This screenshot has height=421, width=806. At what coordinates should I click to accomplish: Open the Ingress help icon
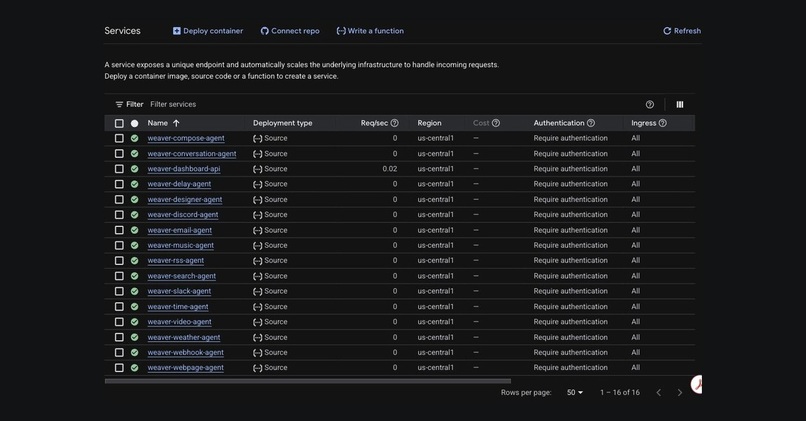(663, 123)
